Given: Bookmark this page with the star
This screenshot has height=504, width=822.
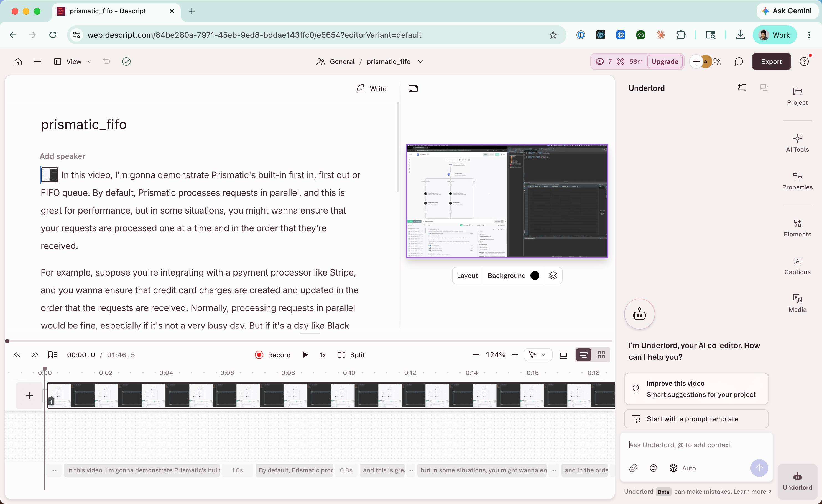Looking at the screenshot, I should pos(553,35).
